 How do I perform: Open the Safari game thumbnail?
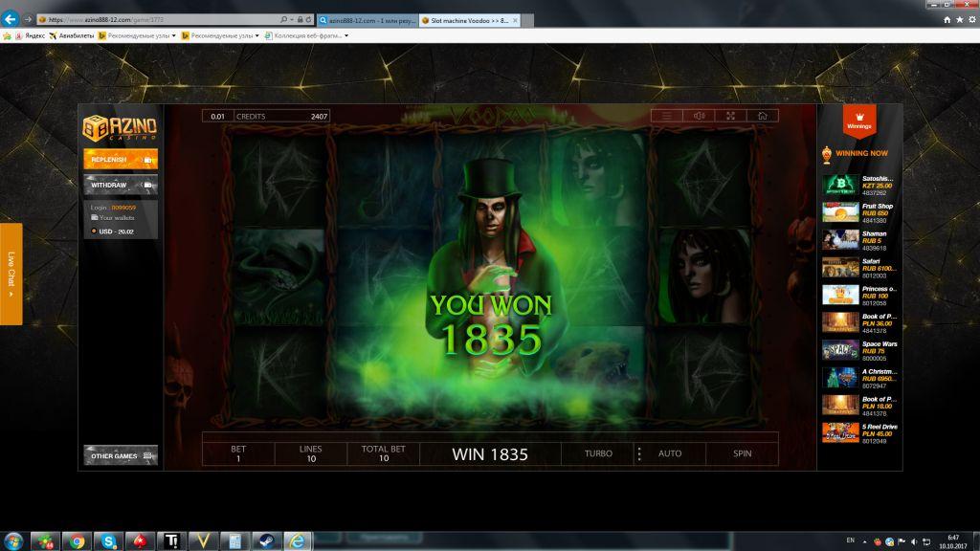click(840, 268)
